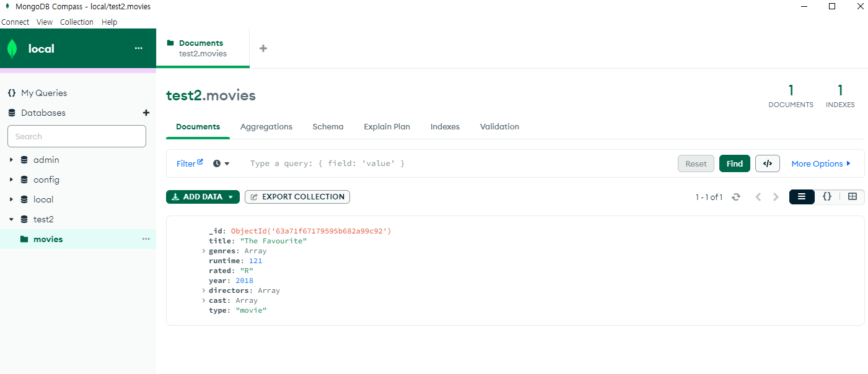This screenshot has width=868, height=374.
Task: Open a new tab with the plus icon
Action: (x=263, y=48)
